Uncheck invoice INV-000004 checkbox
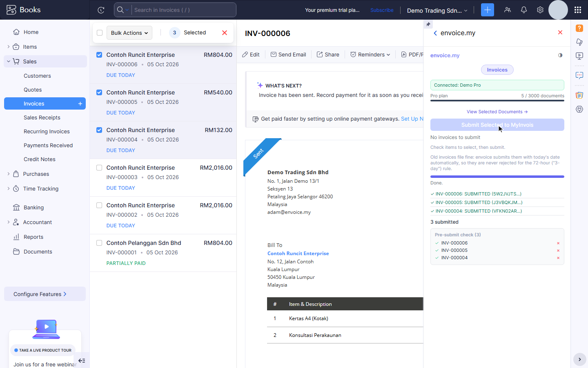Image resolution: width=588 pixels, height=368 pixels. (x=99, y=130)
